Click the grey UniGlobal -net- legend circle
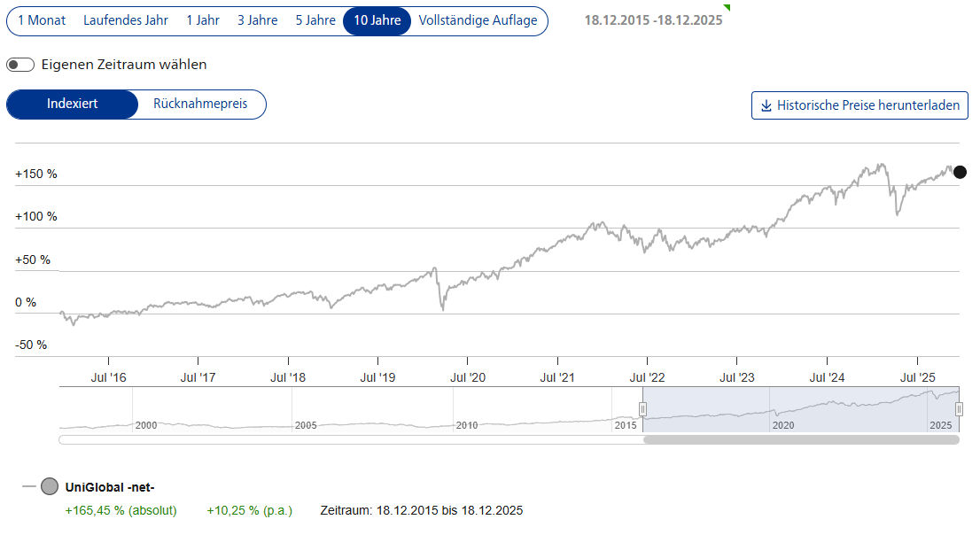Viewport: 980px width, 535px height. (50, 486)
